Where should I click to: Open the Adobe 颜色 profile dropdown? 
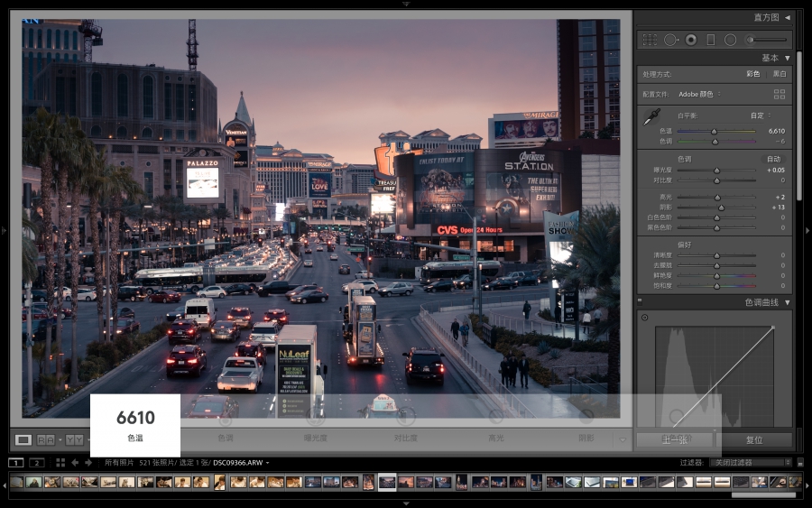699,94
